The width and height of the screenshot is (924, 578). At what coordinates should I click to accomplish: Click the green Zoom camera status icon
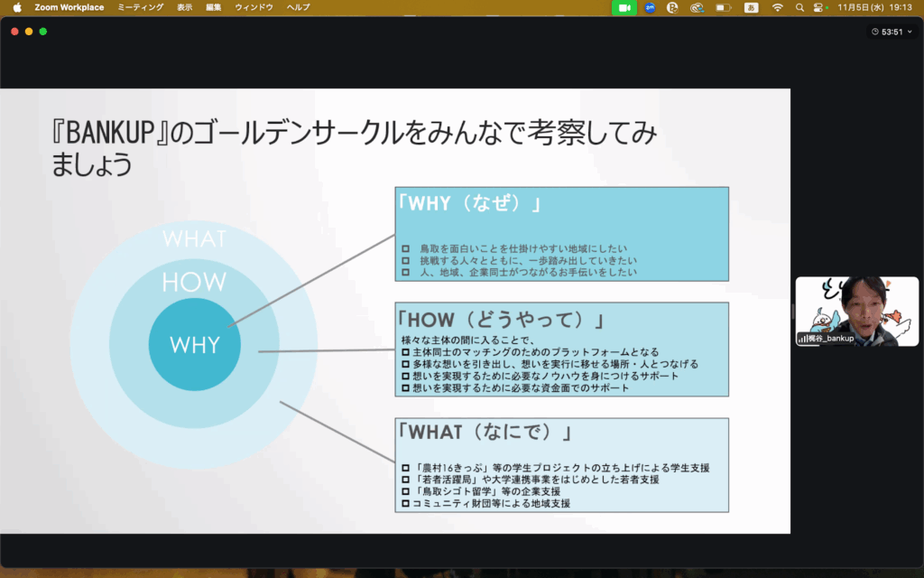(x=624, y=7)
